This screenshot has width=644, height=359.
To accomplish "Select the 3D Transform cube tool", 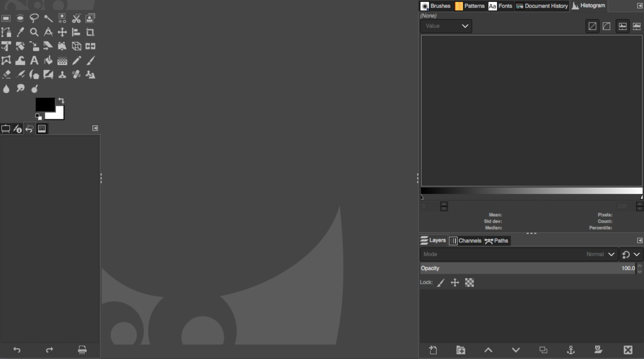I will [x=76, y=46].
